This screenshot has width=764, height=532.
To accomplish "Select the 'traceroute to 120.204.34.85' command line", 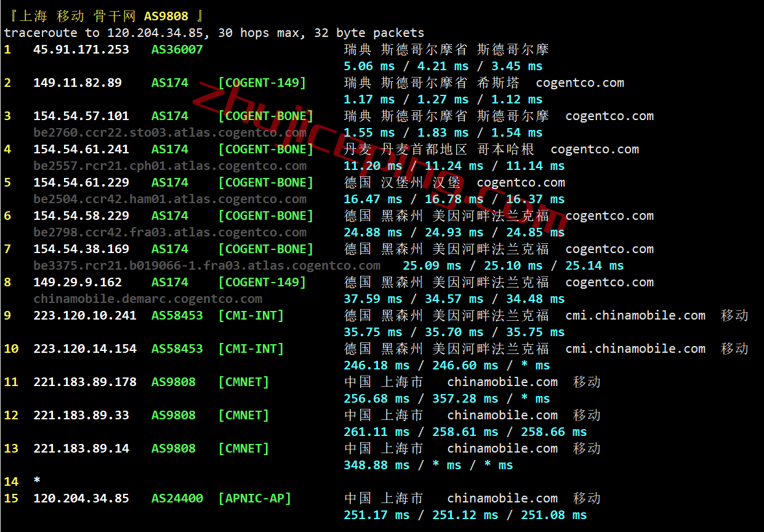I will (x=214, y=33).
